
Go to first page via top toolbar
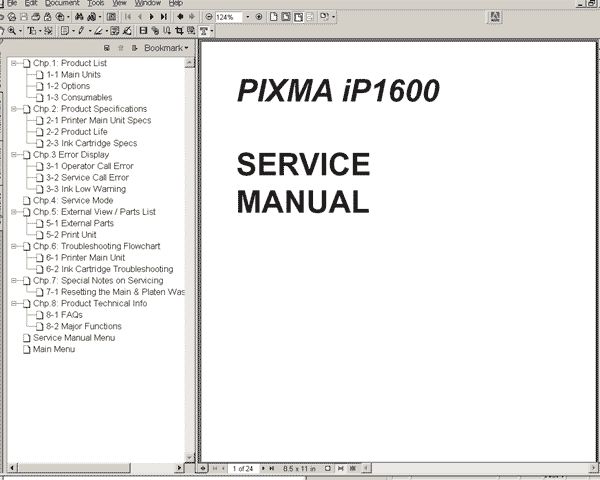[x=128, y=17]
